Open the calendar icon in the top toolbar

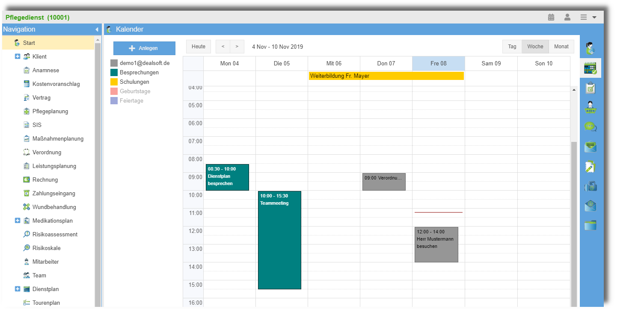click(551, 17)
